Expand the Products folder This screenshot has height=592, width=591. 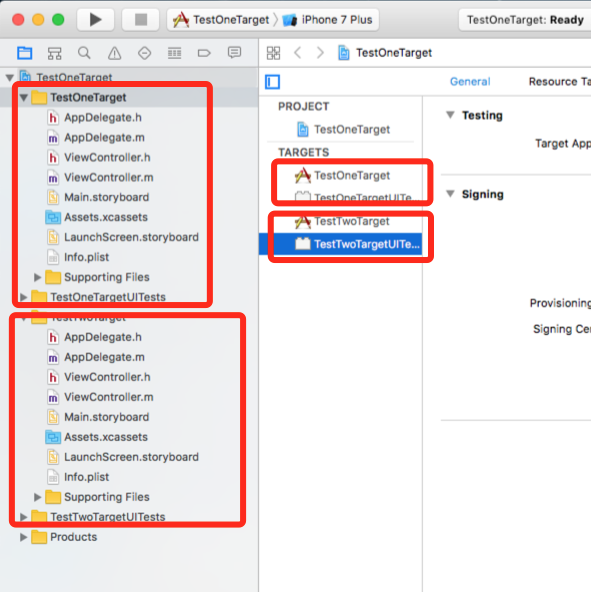[23, 537]
